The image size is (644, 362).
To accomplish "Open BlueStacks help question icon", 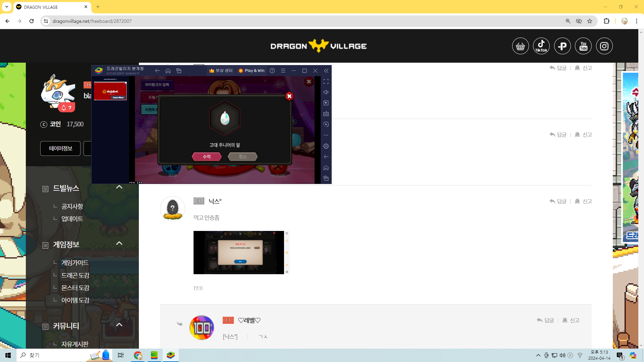I will tap(272, 71).
